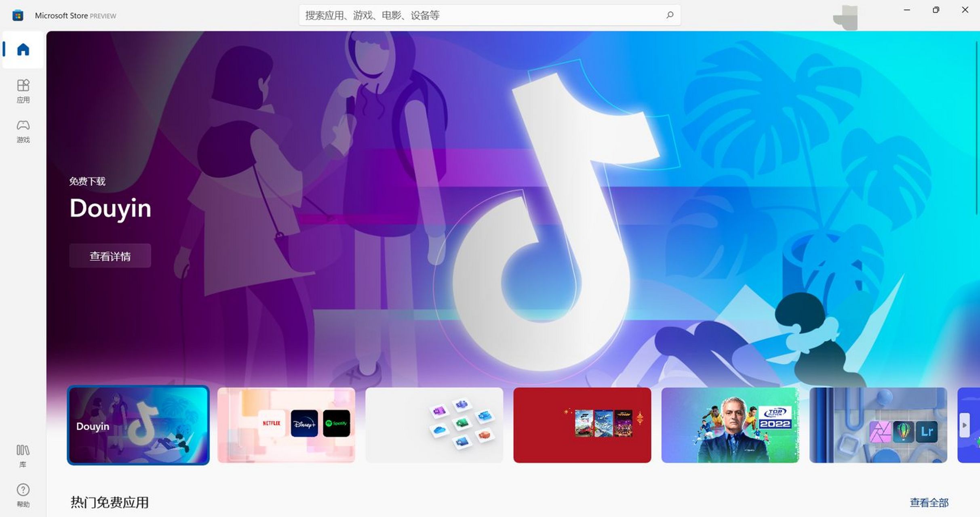Open the 应用 (Apps) section
Viewport: 980px width, 517px height.
click(x=23, y=91)
